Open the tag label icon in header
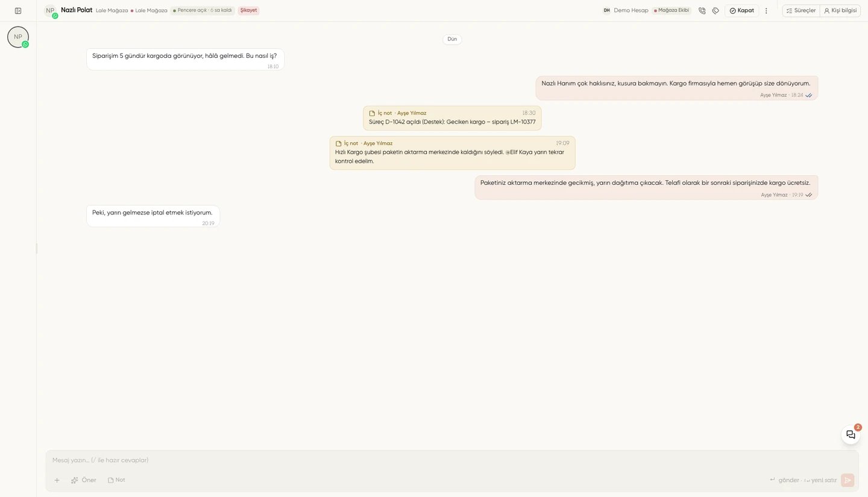This screenshot has width=868, height=497. coord(715,11)
